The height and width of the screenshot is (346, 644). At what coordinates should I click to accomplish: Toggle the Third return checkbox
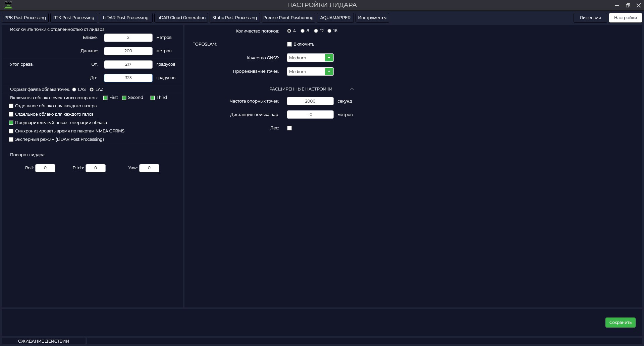click(x=153, y=98)
